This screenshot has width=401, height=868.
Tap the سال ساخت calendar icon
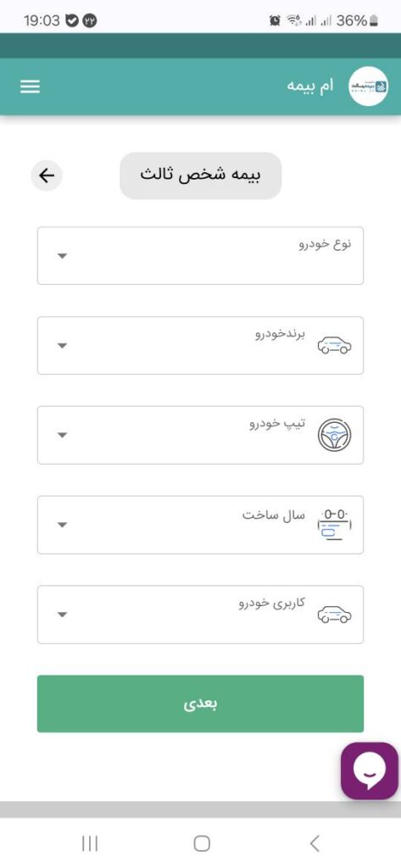(334, 524)
